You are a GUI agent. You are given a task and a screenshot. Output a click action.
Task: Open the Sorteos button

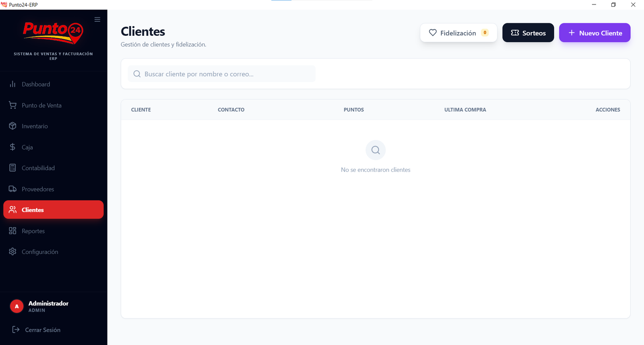click(528, 33)
